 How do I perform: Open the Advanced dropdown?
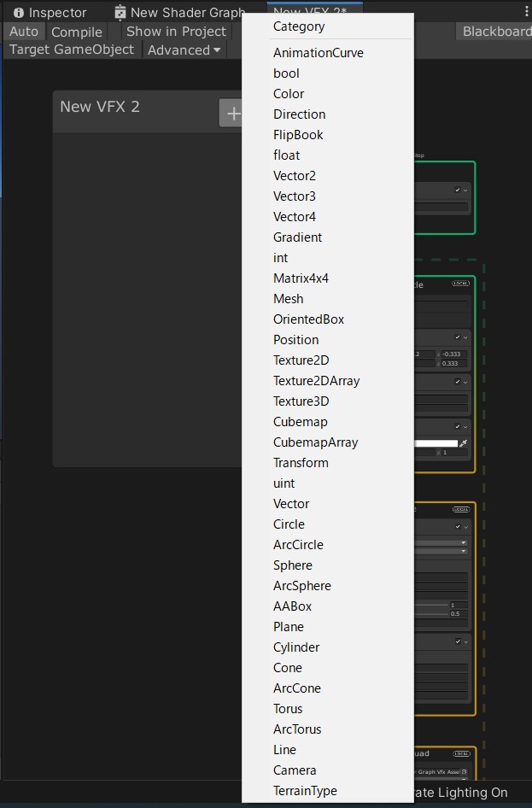(x=184, y=50)
